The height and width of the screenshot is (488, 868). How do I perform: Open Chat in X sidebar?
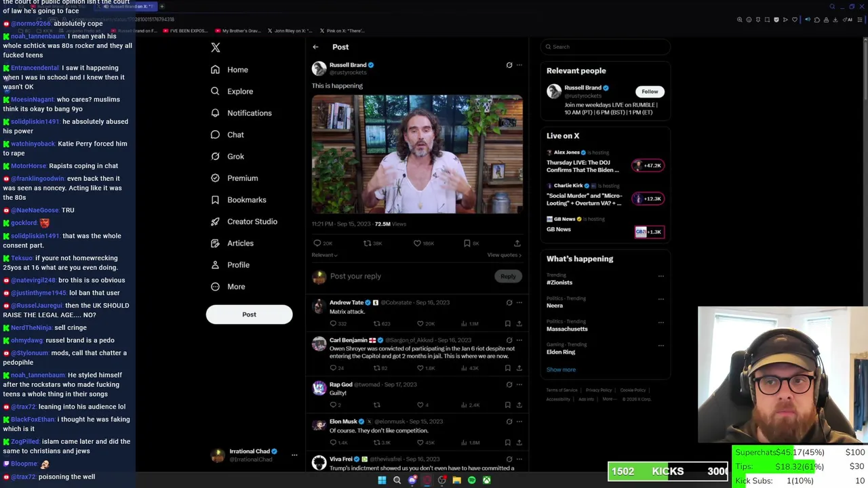click(226, 135)
